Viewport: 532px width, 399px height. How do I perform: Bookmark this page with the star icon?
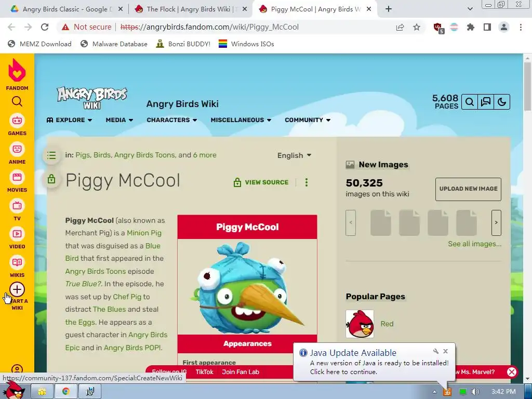[x=417, y=27]
